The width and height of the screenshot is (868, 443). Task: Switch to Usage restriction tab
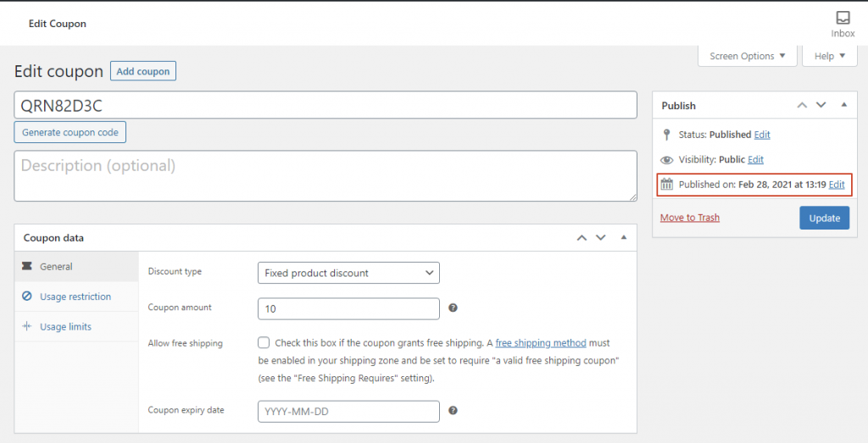tap(75, 296)
